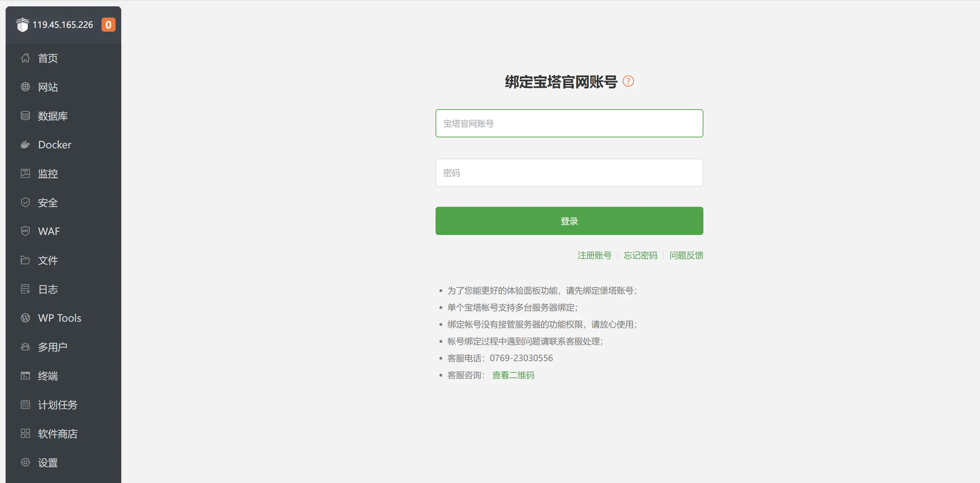Click the text 单个宝塔帐号支持多台服务器绑定
The width and height of the screenshot is (980, 483).
512,307
